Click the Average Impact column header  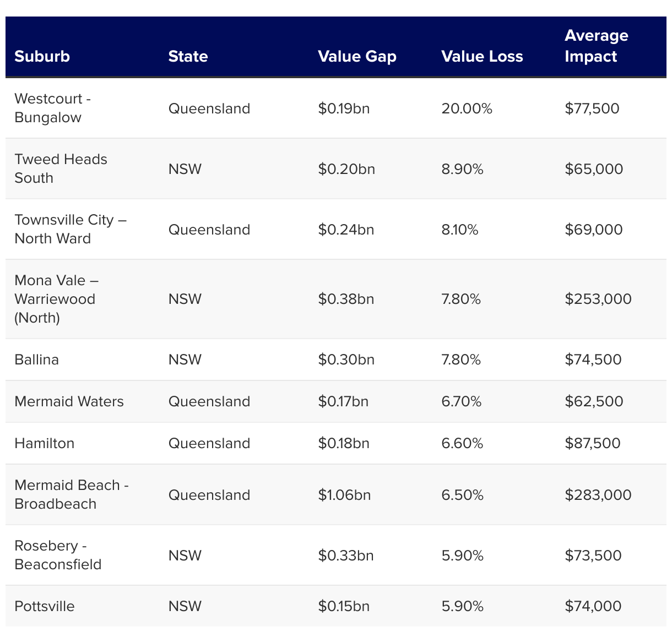pyautogui.click(x=596, y=46)
